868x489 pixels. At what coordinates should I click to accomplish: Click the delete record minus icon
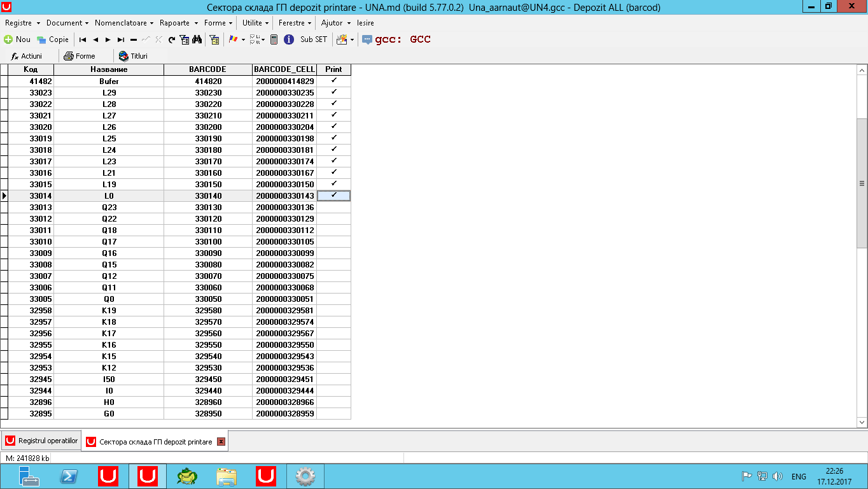(x=134, y=39)
